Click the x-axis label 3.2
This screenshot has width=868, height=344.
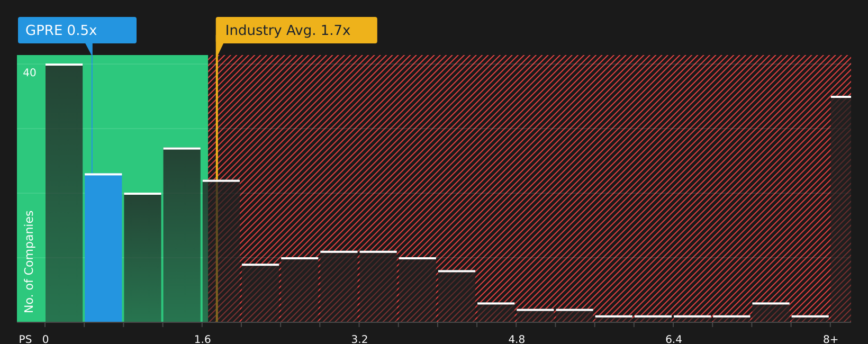tap(359, 339)
